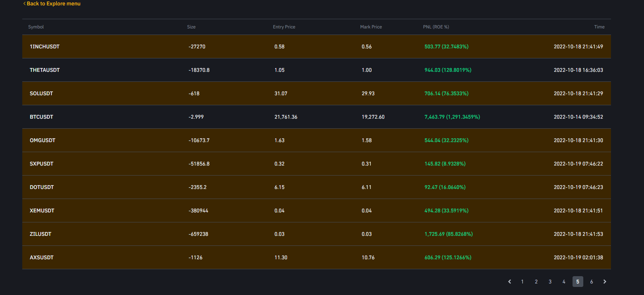Go to page 3
The width and height of the screenshot is (644, 295).
pyautogui.click(x=550, y=282)
